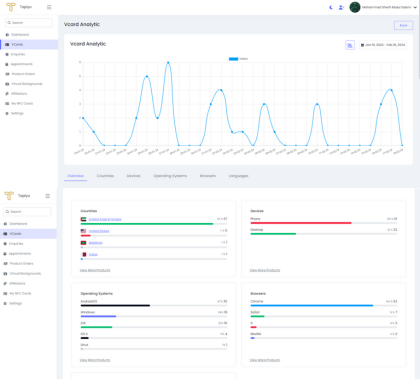
Task: Click the black Android progress bar
Action: pyautogui.click(x=115, y=305)
